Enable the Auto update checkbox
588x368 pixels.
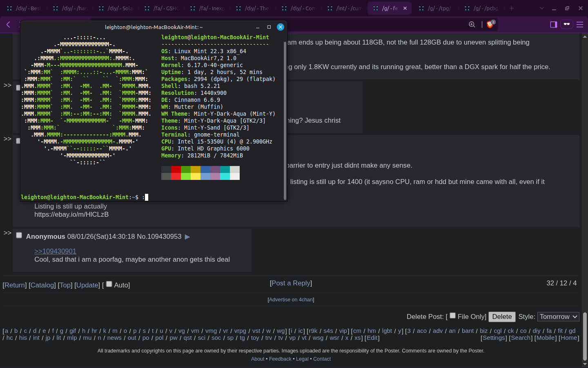coord(109,284)
